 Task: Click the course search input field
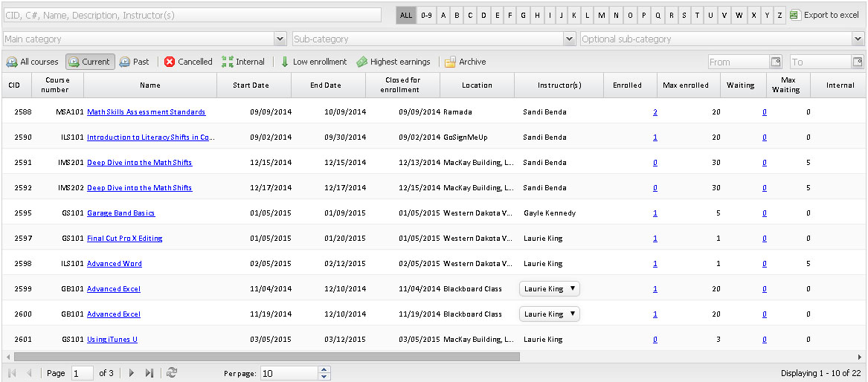(x=192, y=15)
